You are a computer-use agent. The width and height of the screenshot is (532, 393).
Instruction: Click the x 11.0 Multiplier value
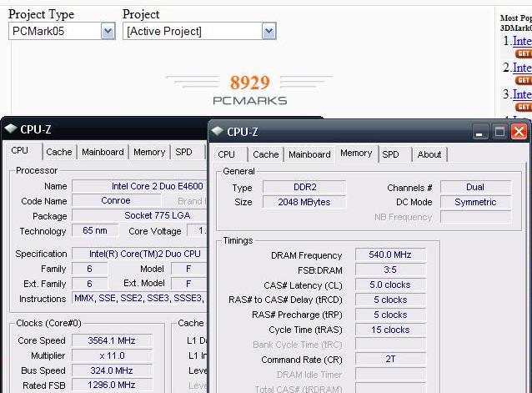112,355
